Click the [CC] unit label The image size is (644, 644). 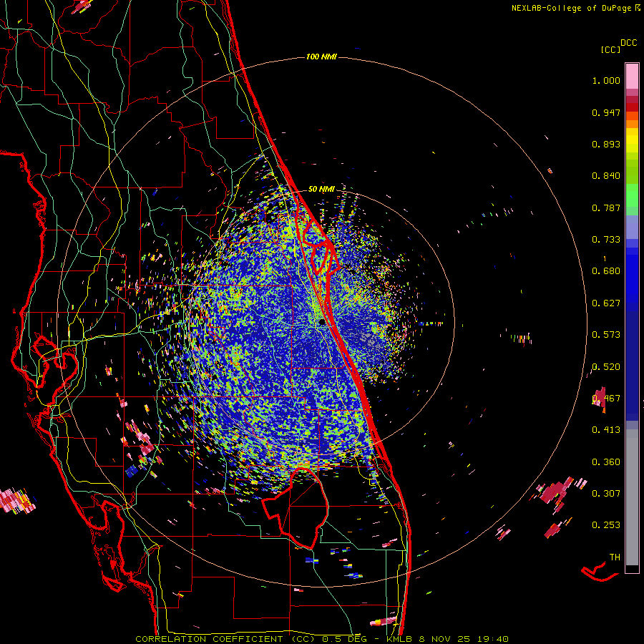611,49
